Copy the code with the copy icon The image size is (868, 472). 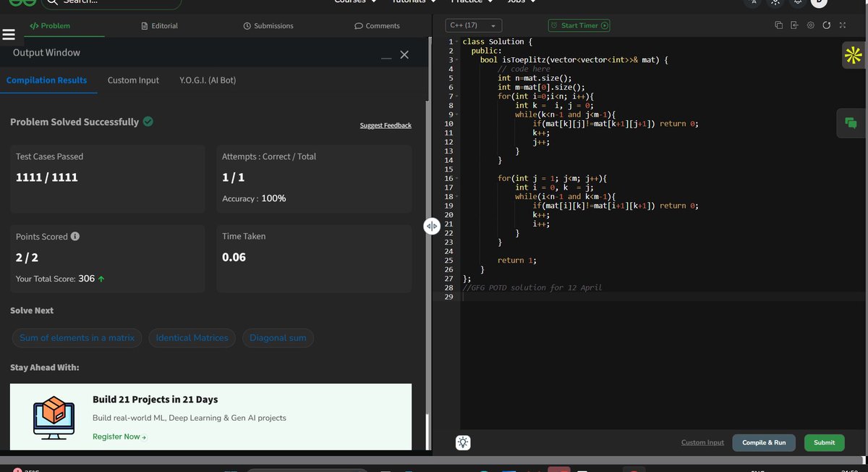point(778,25)
